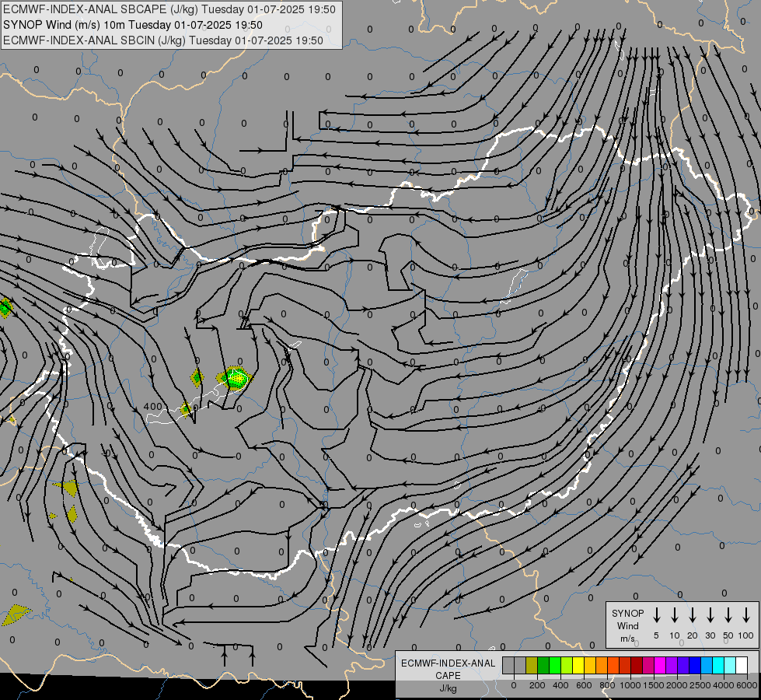Select the purple legend swatch
The width and height of the screenshot is (761, 700).
672,665
